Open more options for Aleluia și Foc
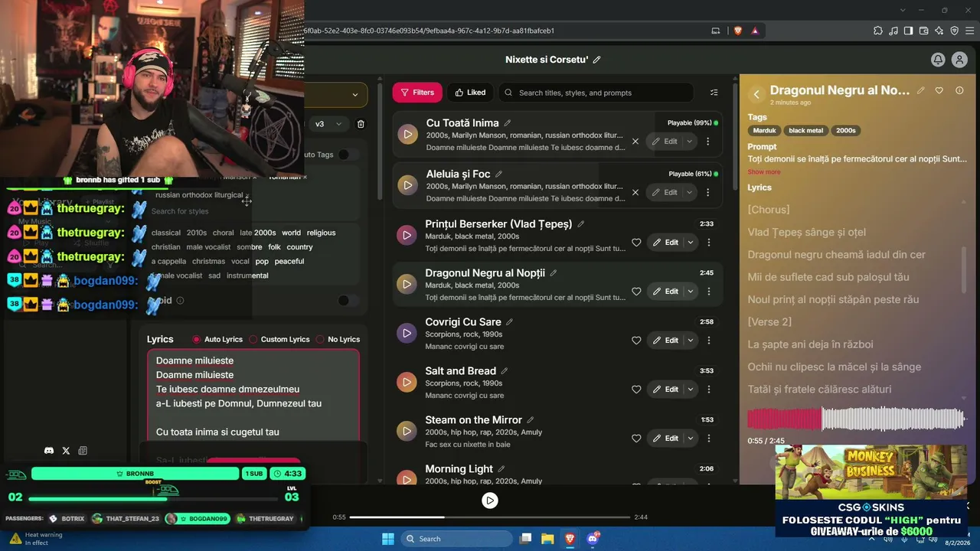Viewport: 980px width, 551px height. point(708,193)
